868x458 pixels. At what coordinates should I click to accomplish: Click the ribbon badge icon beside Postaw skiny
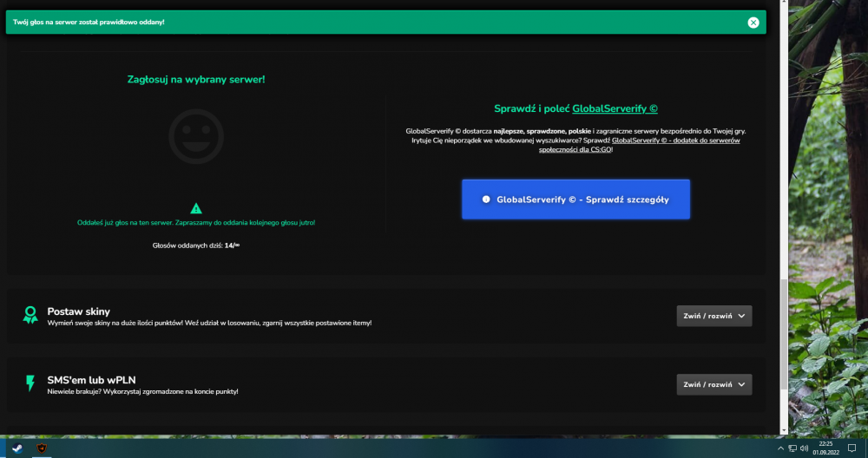tap(30, 315)
